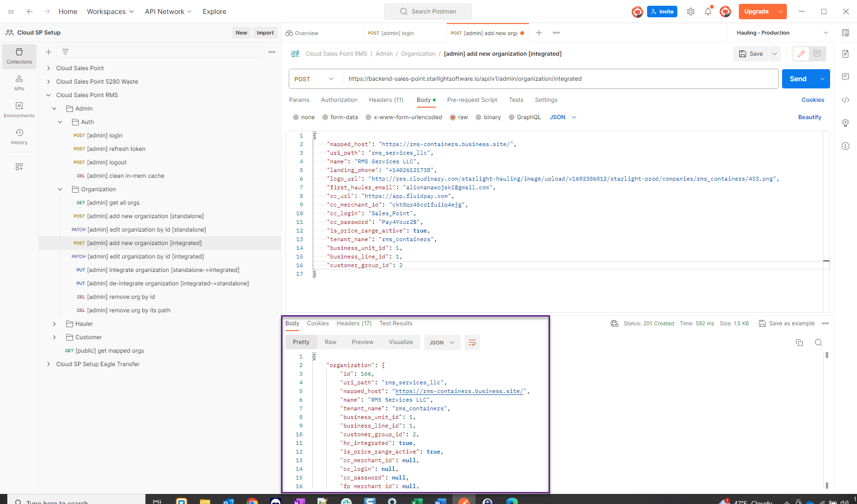Image resolution: width=857 pixels, height=504 pixels.
Task: Click Save as example
Action: [786, 323]
